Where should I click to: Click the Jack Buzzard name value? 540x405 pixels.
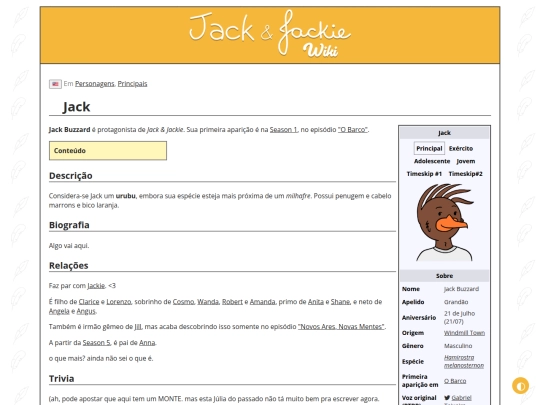point(461,289)
